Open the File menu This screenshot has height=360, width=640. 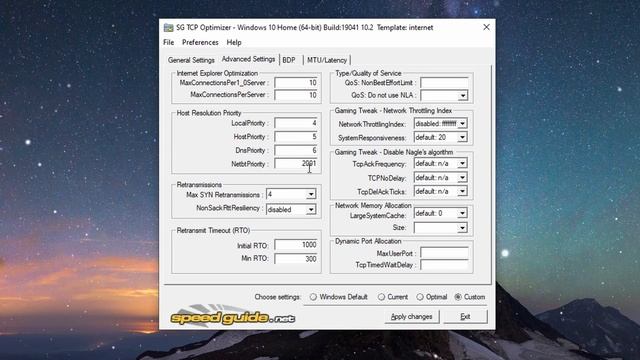point(169,42)
